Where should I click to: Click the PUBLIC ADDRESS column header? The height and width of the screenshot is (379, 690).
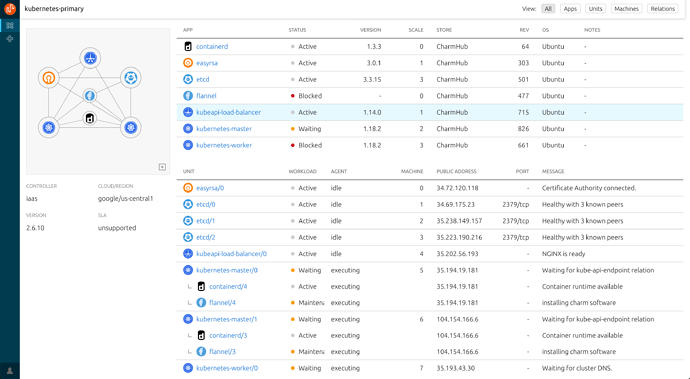pos(456,171)
